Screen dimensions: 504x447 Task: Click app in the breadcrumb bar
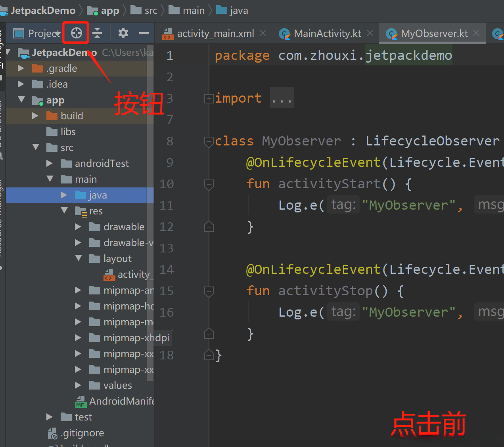click(x=103, y=11)
